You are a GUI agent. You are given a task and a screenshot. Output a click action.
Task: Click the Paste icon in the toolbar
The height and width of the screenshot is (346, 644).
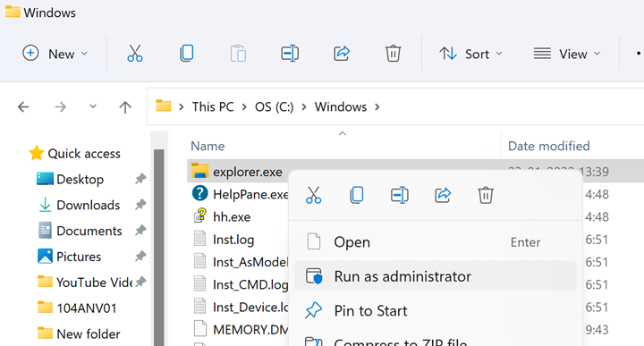[x=238, y=54]
